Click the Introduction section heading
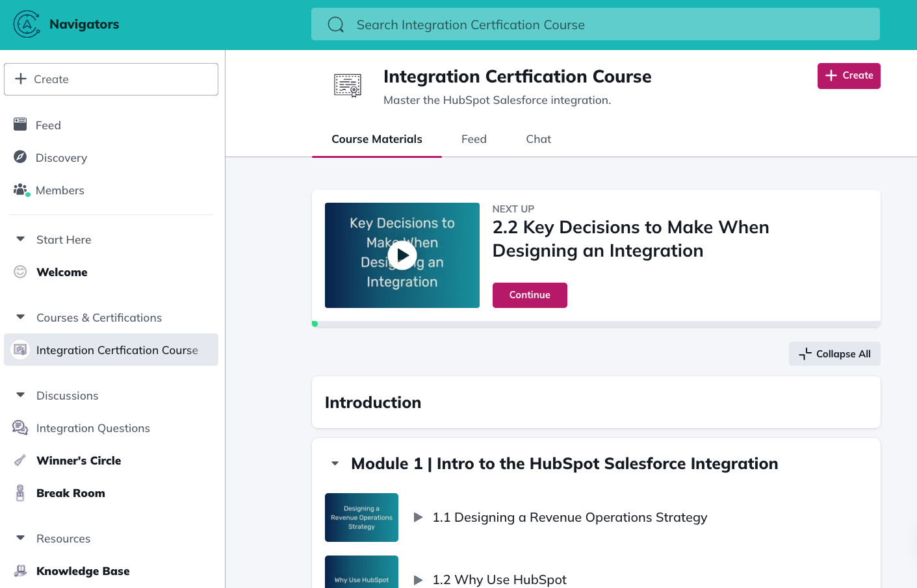Viewport: 917px width, 588px height. 373,402
